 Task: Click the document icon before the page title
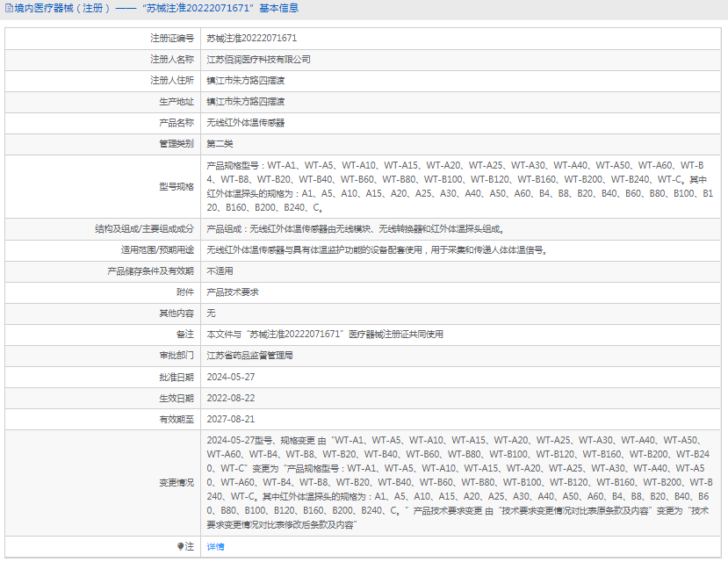(x=9, y=8)
